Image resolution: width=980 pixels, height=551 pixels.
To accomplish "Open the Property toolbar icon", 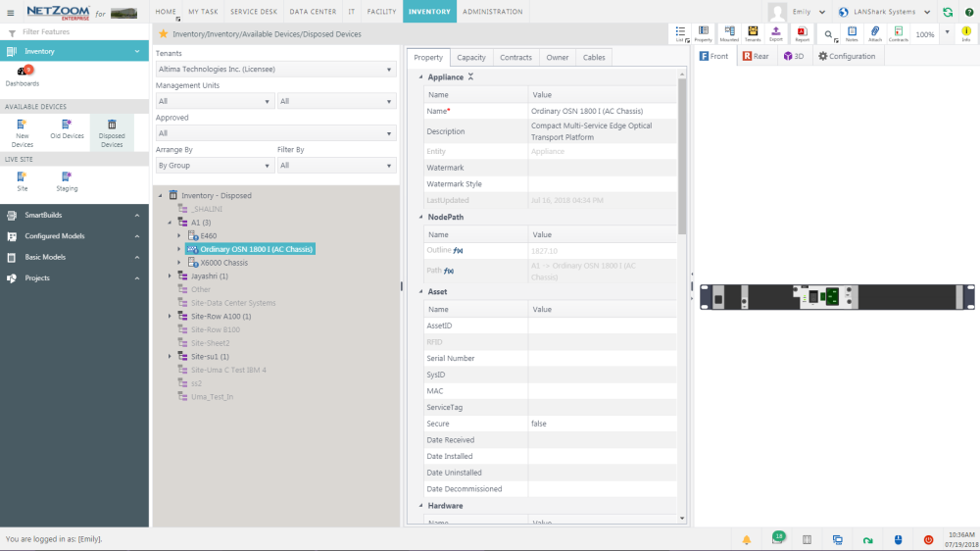I will tap(703, 33).
